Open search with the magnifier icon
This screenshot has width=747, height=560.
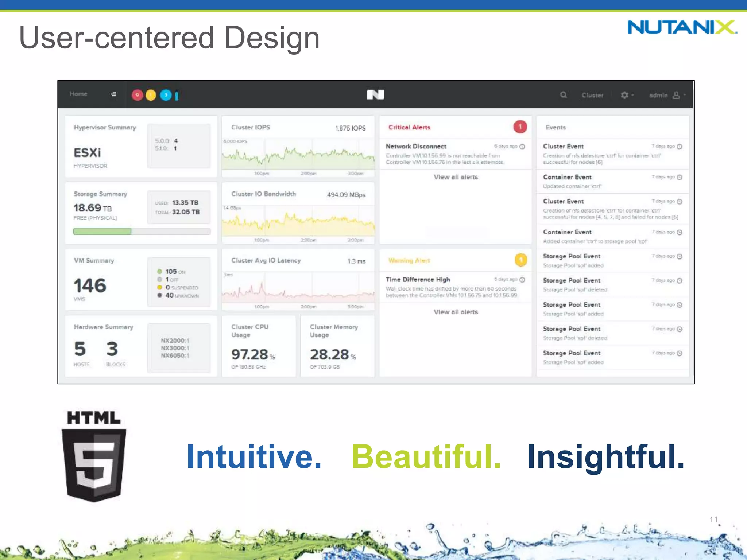tap(564, 95)
